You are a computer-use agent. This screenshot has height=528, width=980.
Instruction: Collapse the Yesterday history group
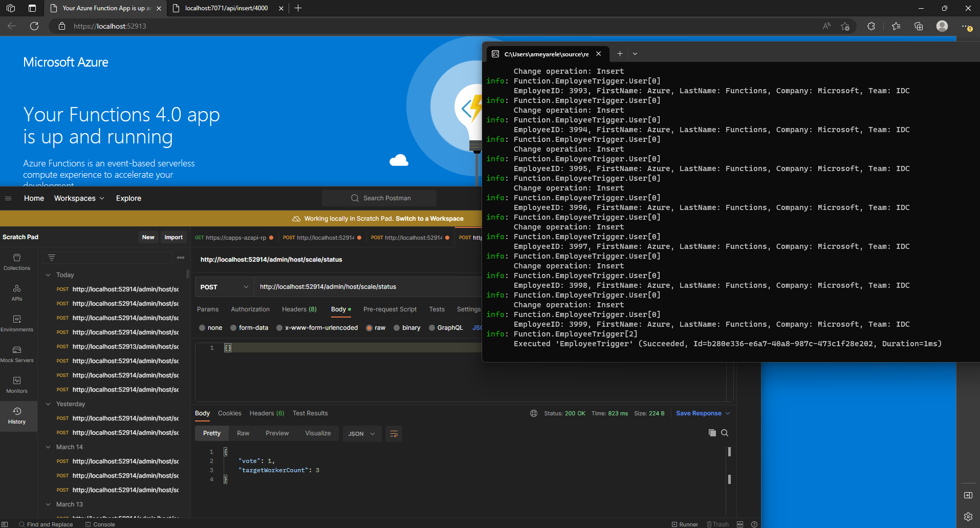click(x=48, y=404)
